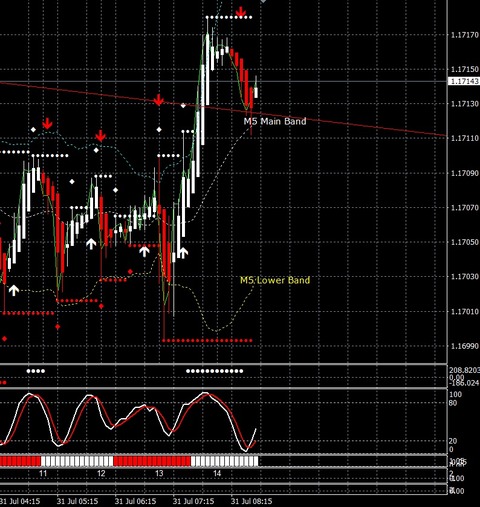Viewport: 480px width, 507px height.
Task: Click the "M5 Lower Band" label
Action: click(275, 280)
